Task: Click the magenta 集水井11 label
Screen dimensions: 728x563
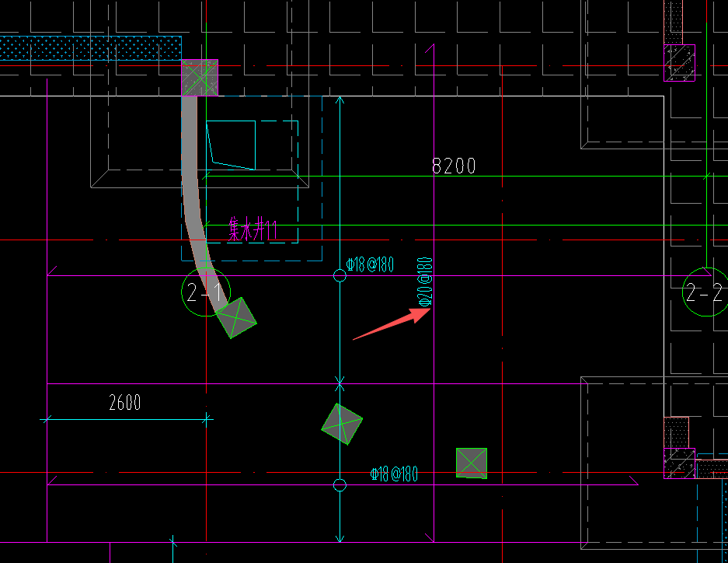Action: pyautogui.click(x=253, y=229)
